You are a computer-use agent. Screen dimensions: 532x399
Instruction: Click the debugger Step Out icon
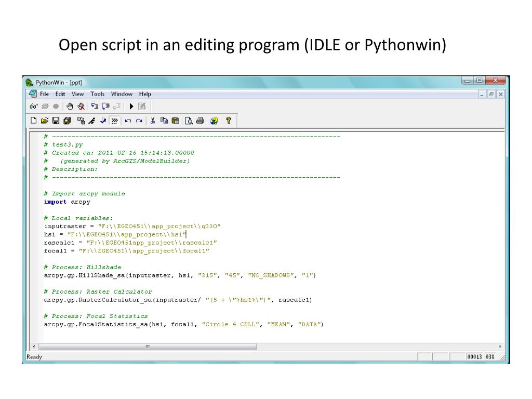click(117, 107)
